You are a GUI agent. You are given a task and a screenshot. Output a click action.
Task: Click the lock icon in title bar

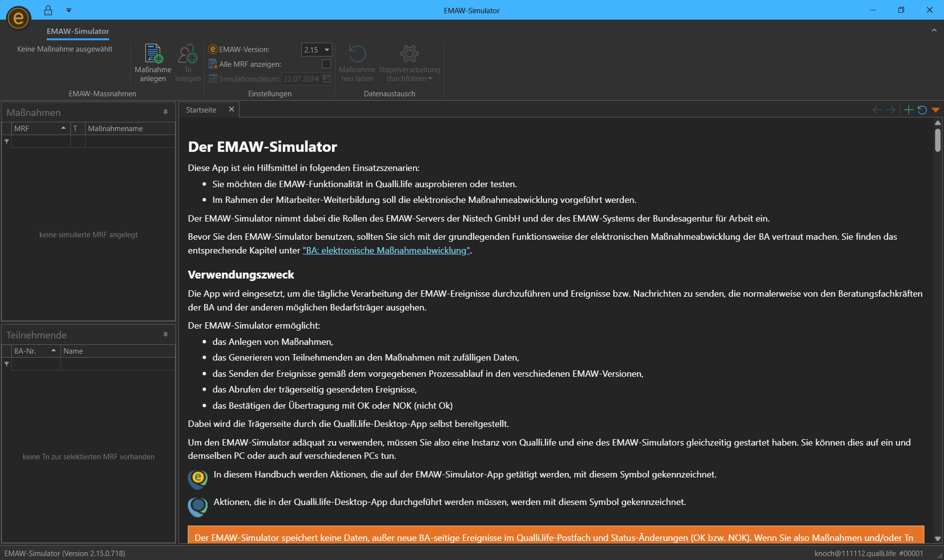48,10
